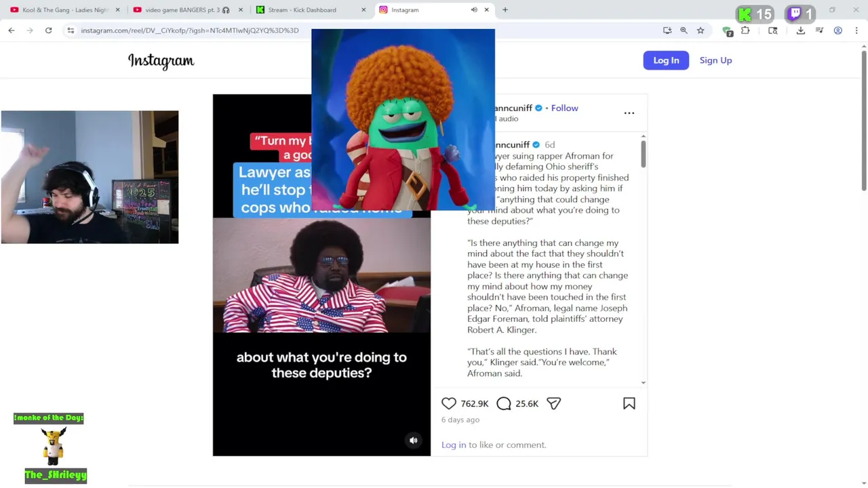Save the reel with the bookmark icon

point(629,403)
